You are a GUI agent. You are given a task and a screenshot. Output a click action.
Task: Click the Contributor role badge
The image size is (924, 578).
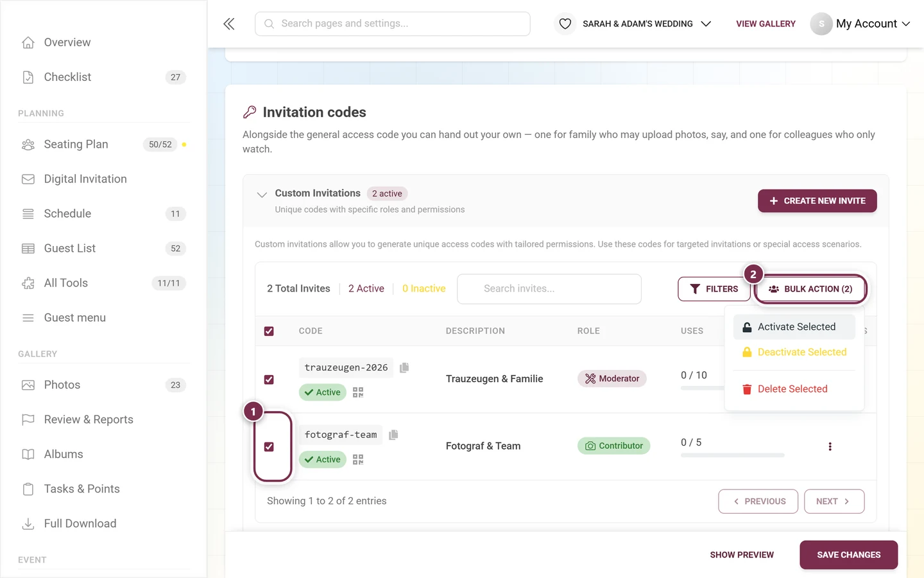614,446
